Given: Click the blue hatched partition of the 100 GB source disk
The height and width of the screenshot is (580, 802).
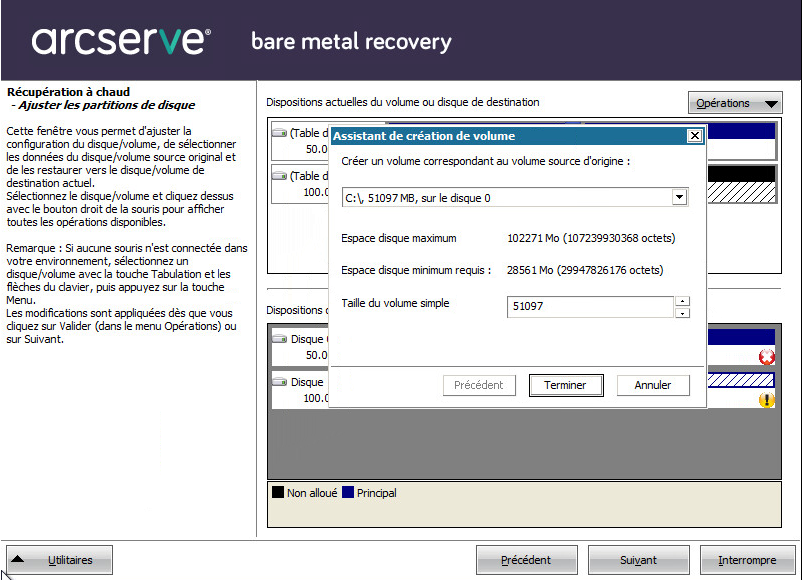Looking at the screenshot, I should 741,380.
